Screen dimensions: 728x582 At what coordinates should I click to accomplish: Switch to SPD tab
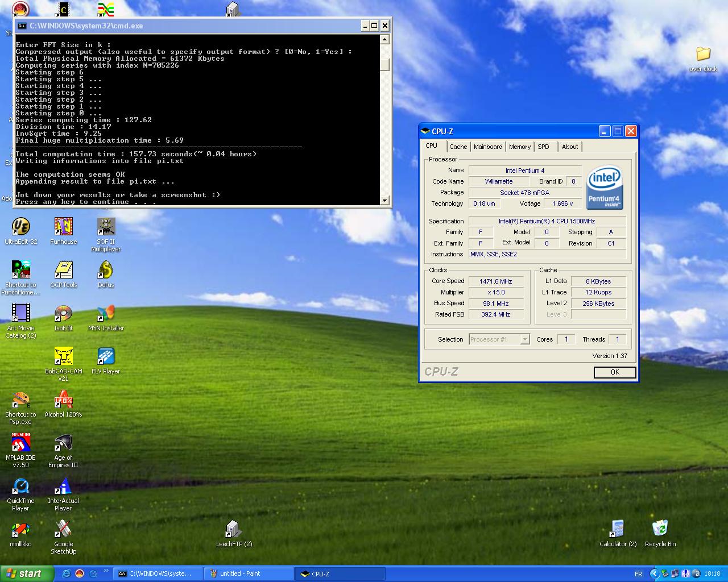(544, 147)
